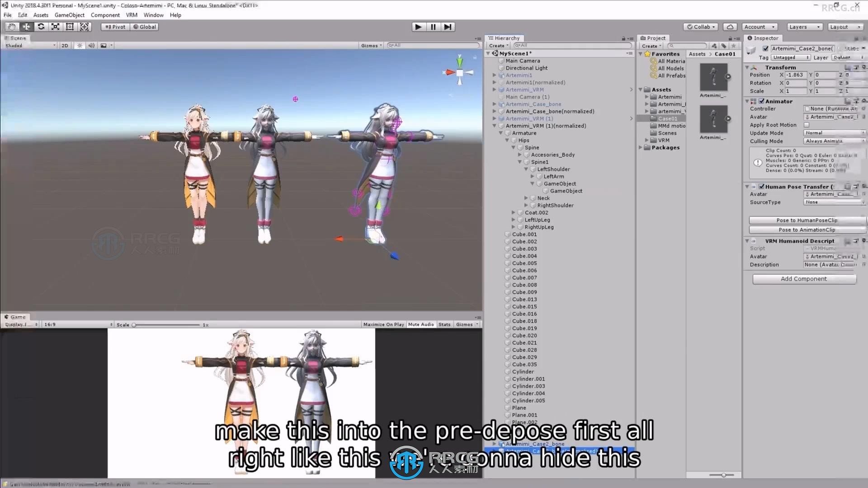Open the Component menu
The height and width of the screenshot is (488, 868).
coord(105,15)
